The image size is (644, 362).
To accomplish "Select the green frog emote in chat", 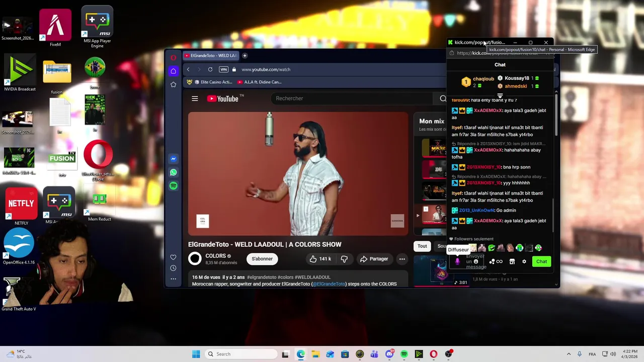I will [492, 248].
